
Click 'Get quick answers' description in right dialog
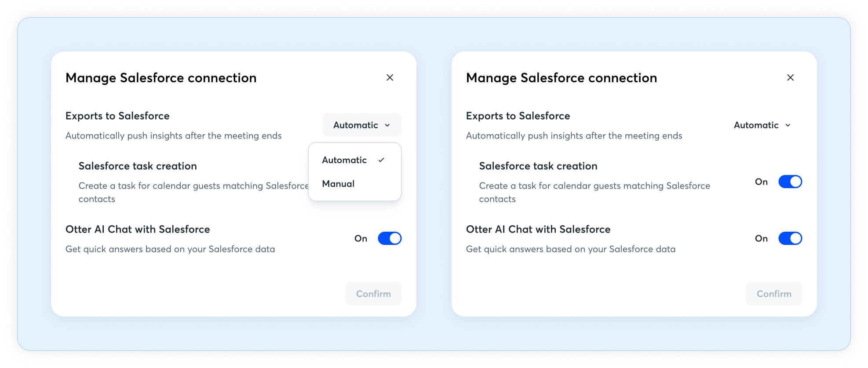point(570,249)
